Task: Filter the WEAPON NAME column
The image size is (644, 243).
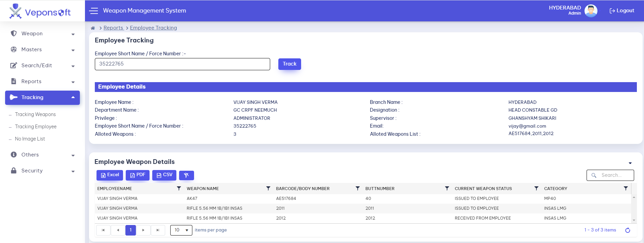Action: tap(268, 188)
